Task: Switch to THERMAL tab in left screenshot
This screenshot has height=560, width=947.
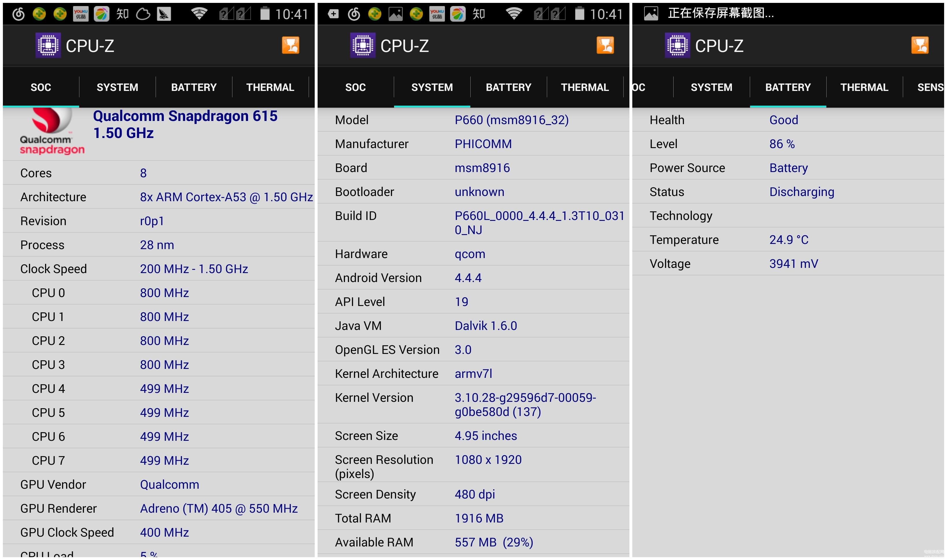Action: [x=270, y=87]
